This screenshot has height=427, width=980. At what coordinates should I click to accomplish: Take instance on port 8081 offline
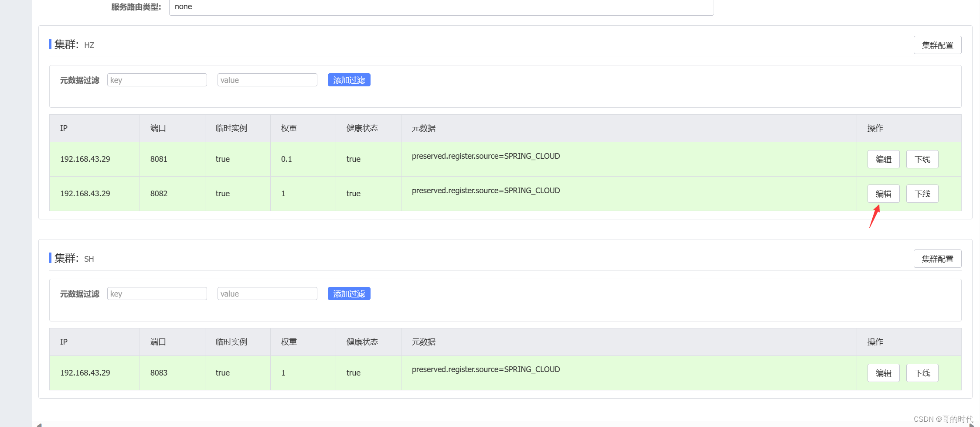tap(922, 160)
